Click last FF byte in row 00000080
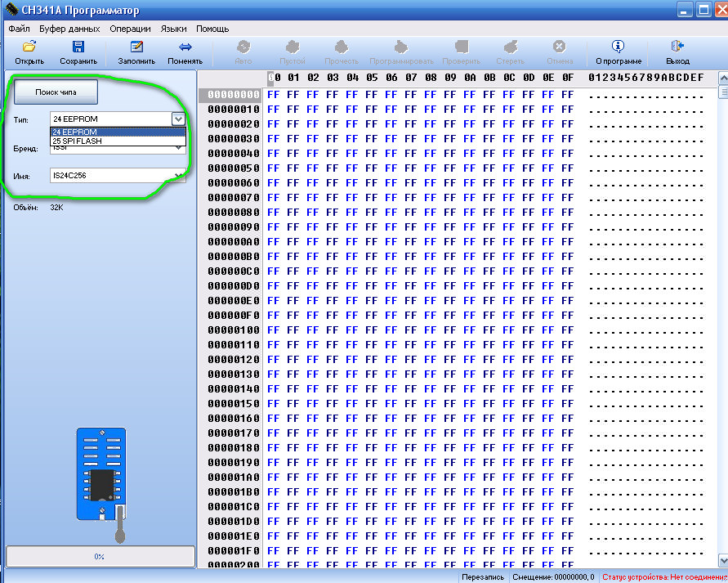 pos(568,213)
